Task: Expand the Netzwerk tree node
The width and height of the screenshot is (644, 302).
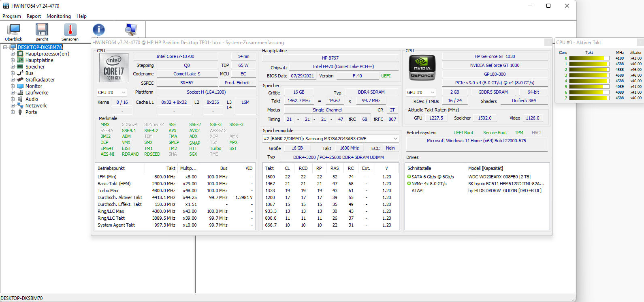Action: [x=13, y=105]
